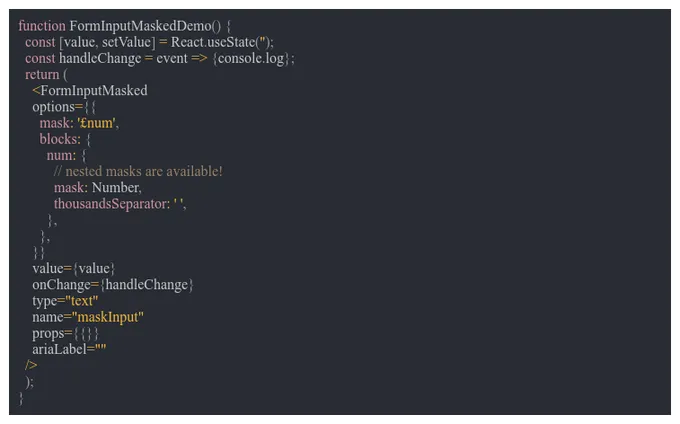This screenshot has height=424, width=680.
Task: Click the onChange={handleChange} attribute
Action: click(x=112, y=285)
